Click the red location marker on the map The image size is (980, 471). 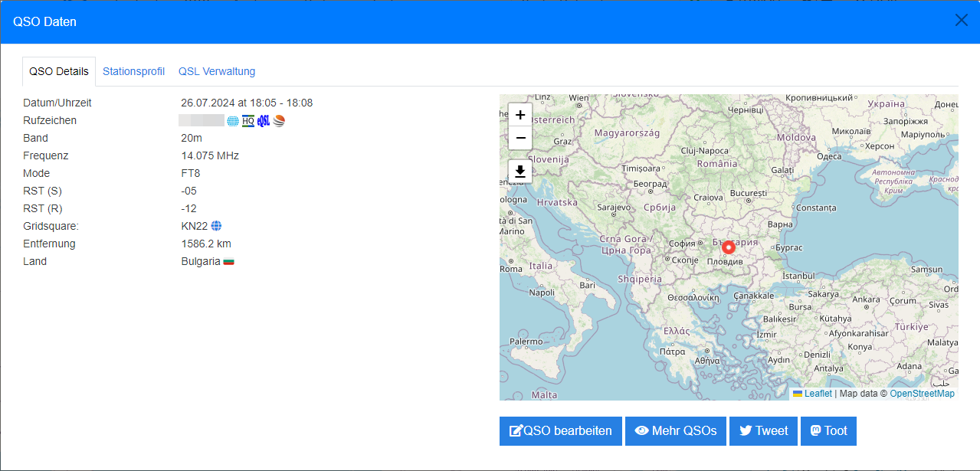(x=728, y=247)
